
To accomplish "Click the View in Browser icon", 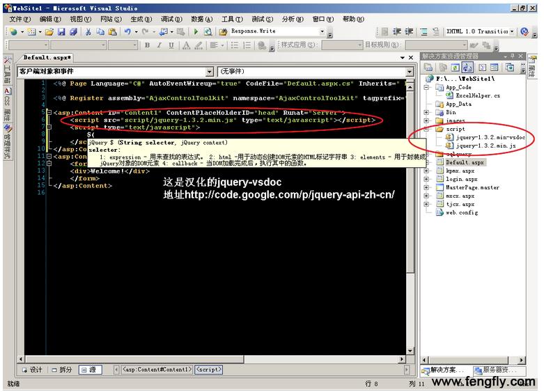I will [208, 32].
